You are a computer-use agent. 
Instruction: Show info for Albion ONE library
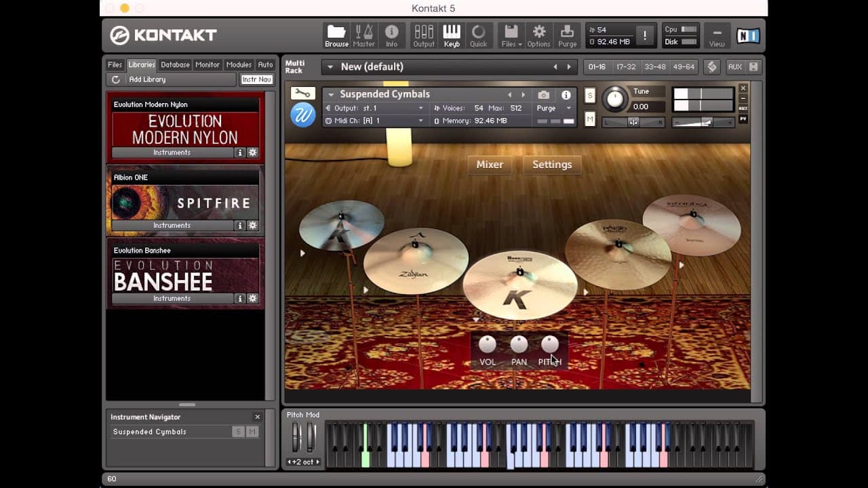[239, 225]
